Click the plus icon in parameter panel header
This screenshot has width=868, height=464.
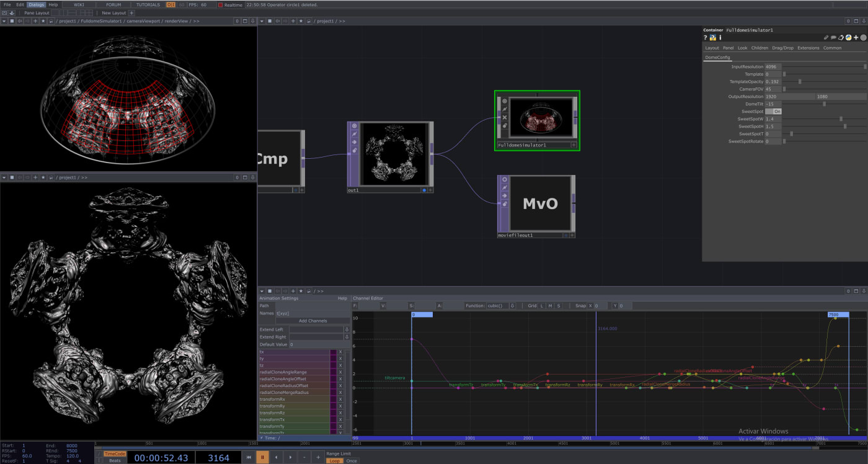click(856, 38)
